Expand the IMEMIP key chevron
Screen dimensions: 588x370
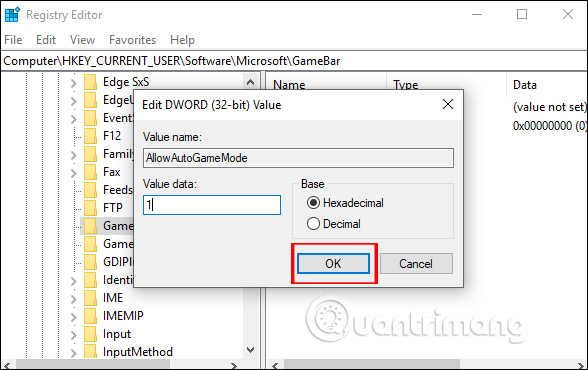click(74, 317)
